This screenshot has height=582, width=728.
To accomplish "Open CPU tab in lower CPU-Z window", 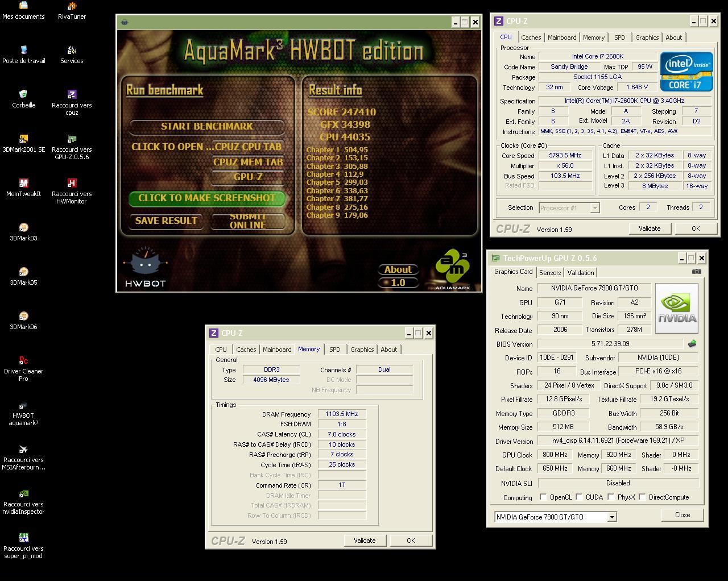I will click(221, 350).
